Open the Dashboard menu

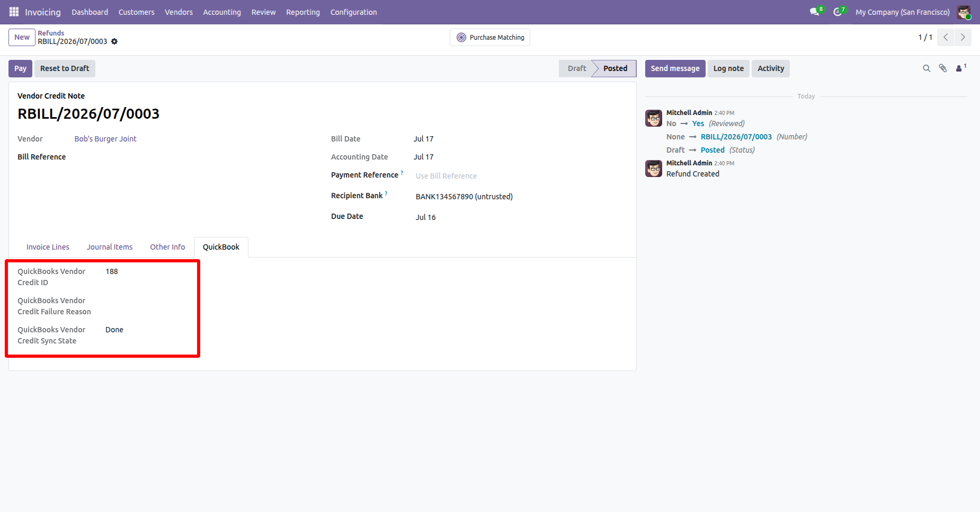[90, 12]
